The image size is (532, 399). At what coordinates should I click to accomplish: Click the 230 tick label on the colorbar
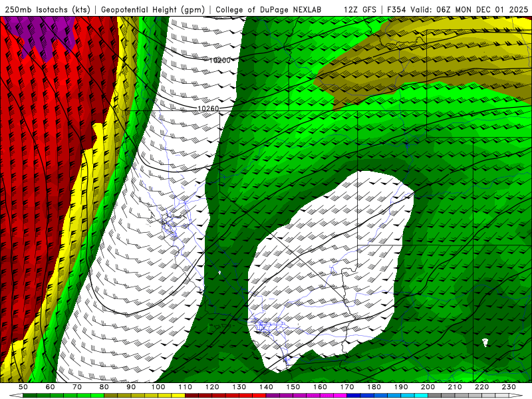[509, 387]
